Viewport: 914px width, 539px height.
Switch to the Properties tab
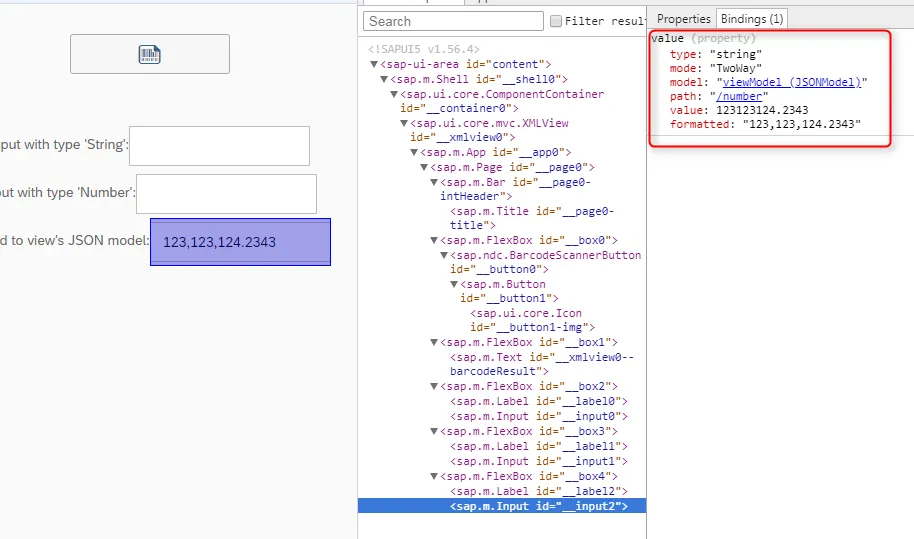click(683, 19)
